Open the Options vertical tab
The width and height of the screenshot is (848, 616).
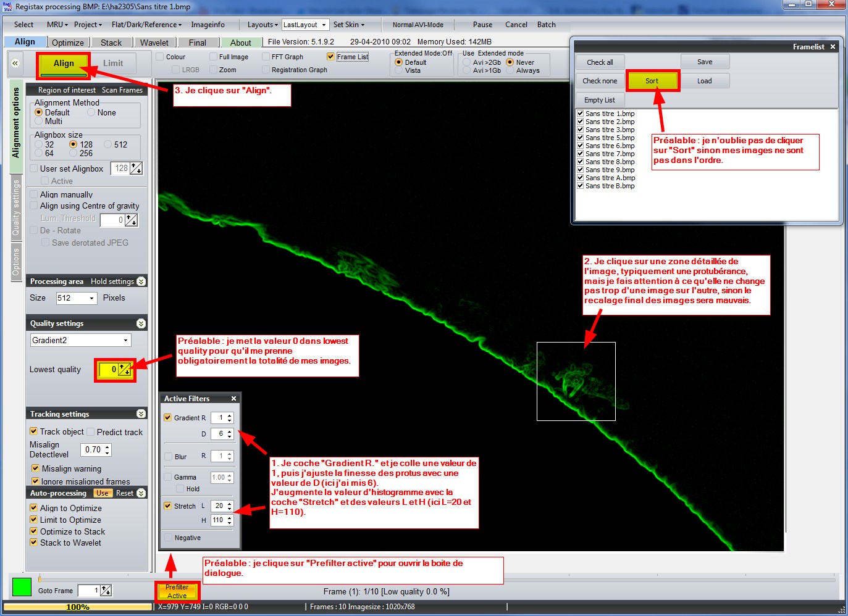[x=17, y=261]
